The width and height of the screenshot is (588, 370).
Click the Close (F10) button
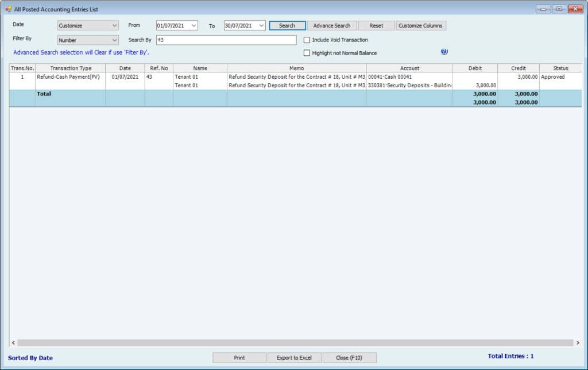point(349,357)
